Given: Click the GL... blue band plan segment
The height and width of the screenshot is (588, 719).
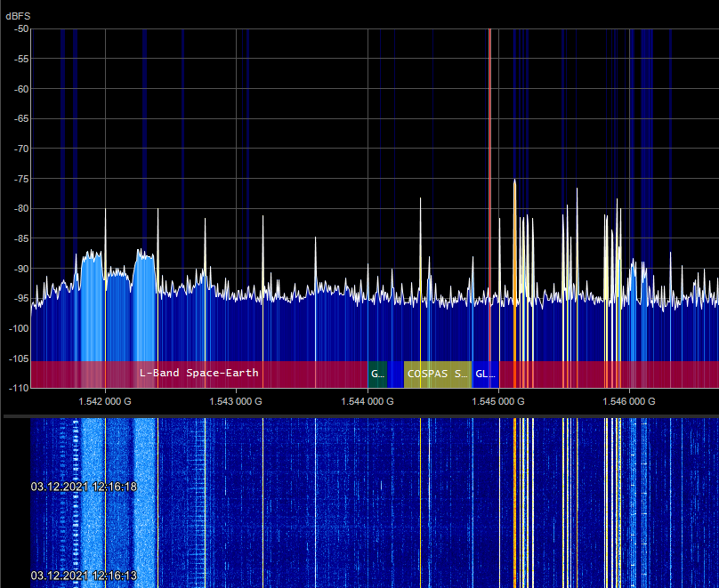Looking at the screenshot, I should click(x=486, y=374).
